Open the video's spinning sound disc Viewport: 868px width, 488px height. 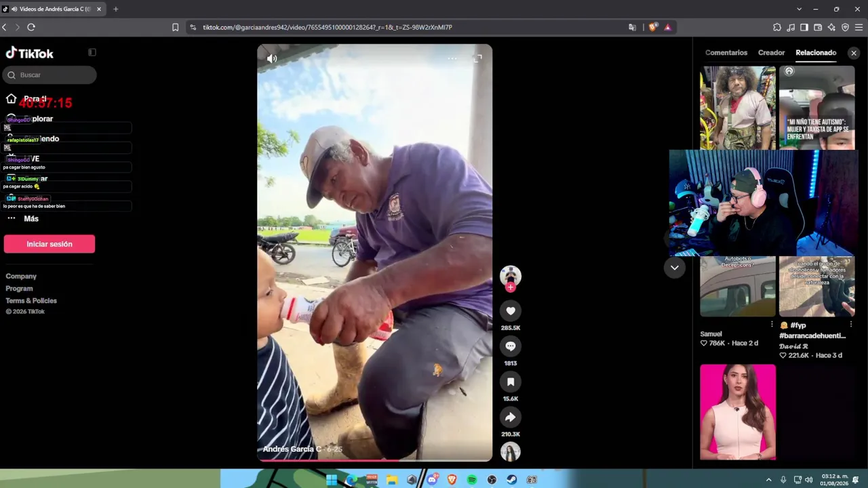(511, 451)
